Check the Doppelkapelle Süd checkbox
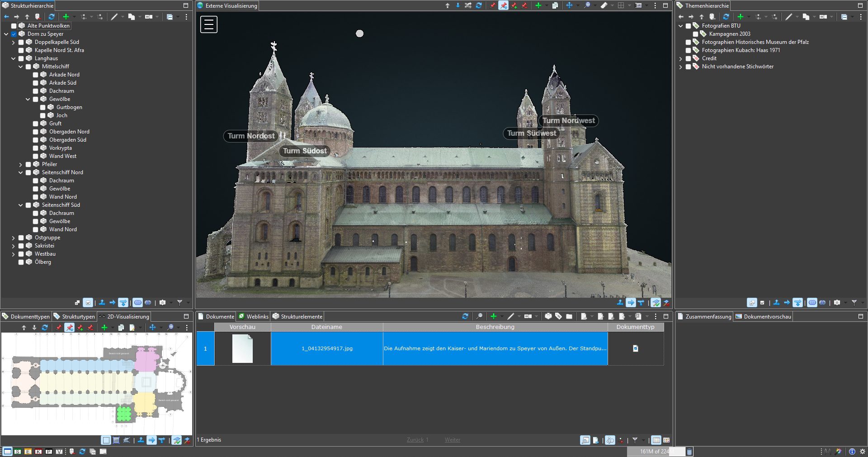 [21, 42]
